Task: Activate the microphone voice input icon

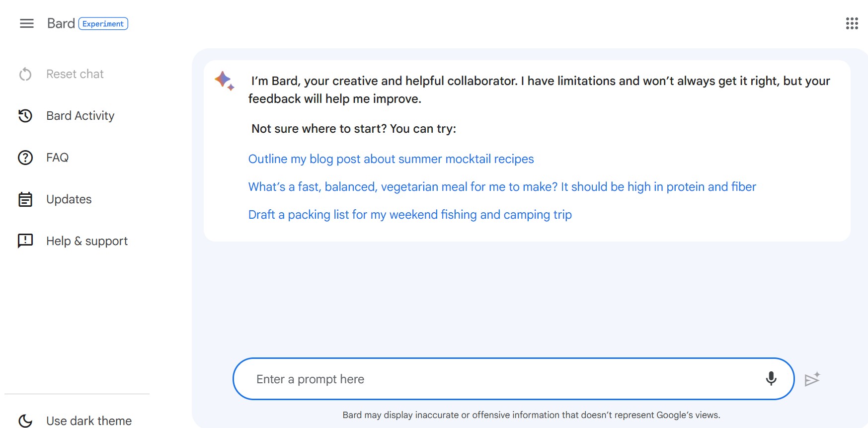Action: click(x=771, y=379)
